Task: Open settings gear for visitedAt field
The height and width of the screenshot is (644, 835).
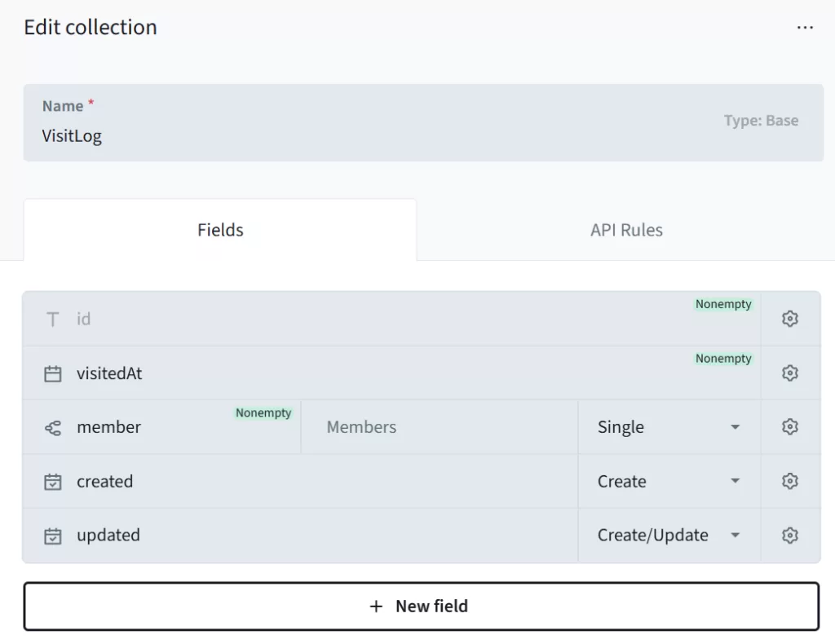Action: 789,373
